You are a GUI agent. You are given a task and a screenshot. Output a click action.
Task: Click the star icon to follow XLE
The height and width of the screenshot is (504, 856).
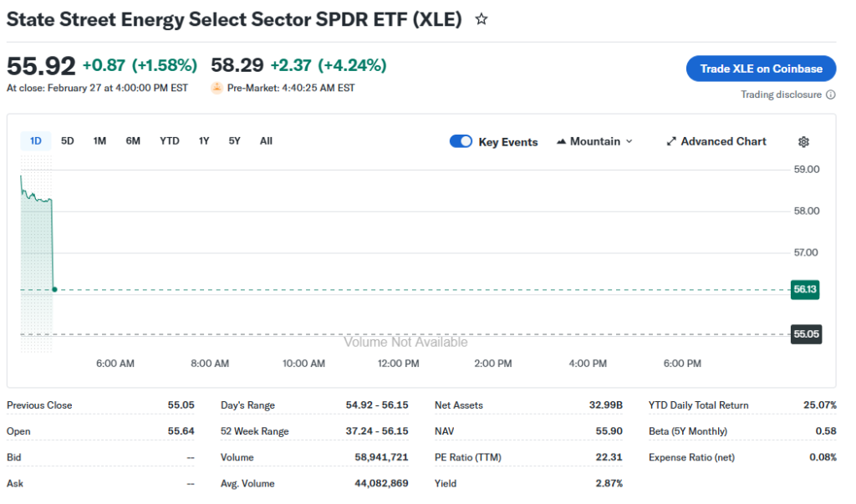click(481, 19)
